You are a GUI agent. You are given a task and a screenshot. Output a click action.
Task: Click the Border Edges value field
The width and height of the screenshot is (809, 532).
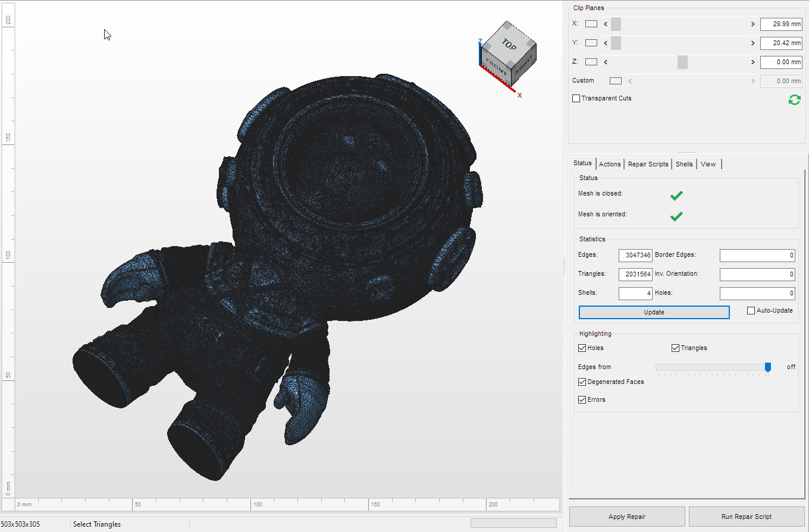[757, 256]
